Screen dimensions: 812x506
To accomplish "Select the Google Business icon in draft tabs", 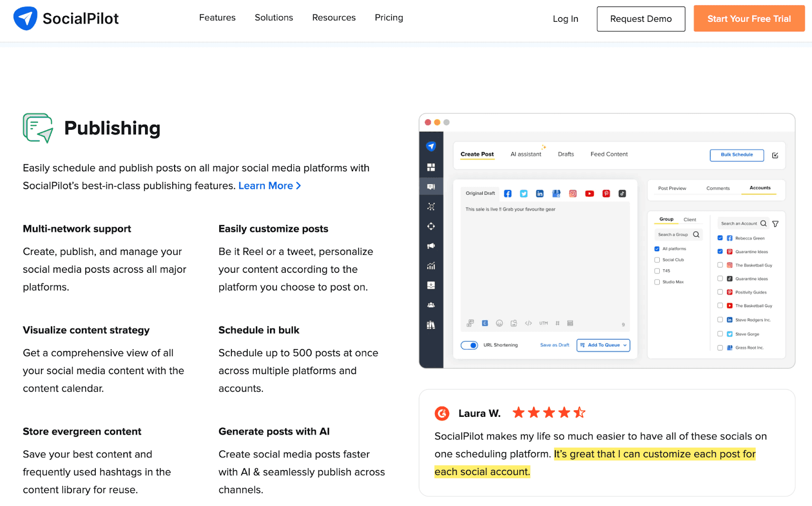I will [556, 194].
